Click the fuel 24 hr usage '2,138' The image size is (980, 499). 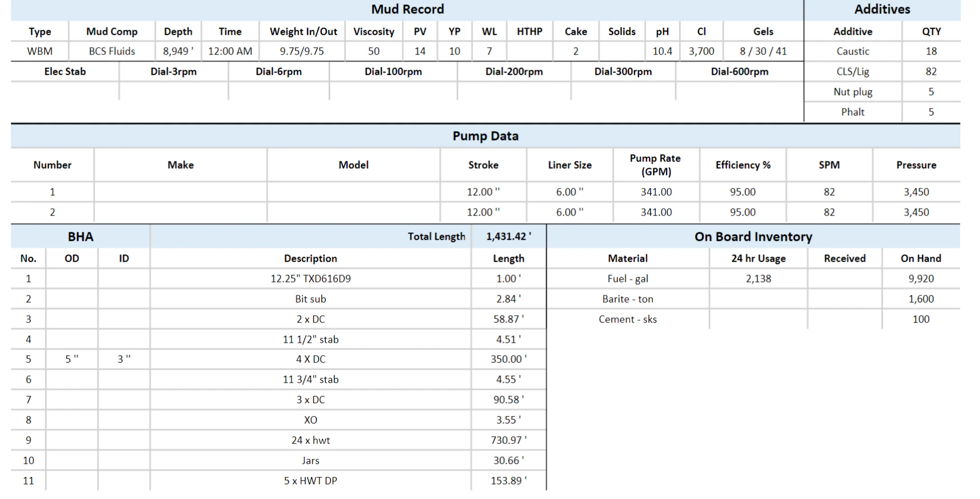(x=758, y=278)
